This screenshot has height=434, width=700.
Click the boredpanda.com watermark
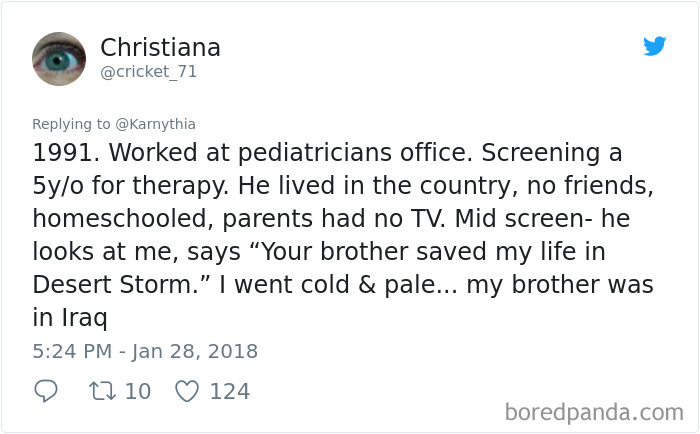[594, 412]
